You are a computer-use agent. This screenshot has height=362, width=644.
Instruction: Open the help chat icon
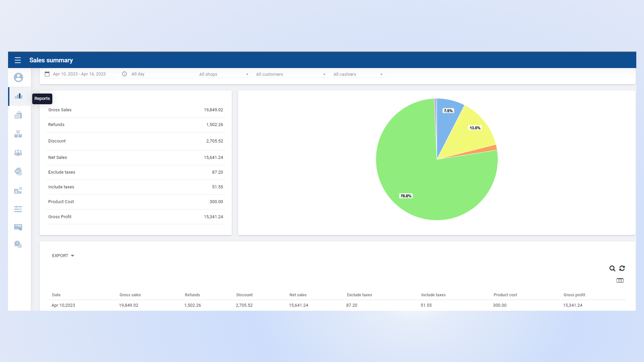click(x=18, y=244)
